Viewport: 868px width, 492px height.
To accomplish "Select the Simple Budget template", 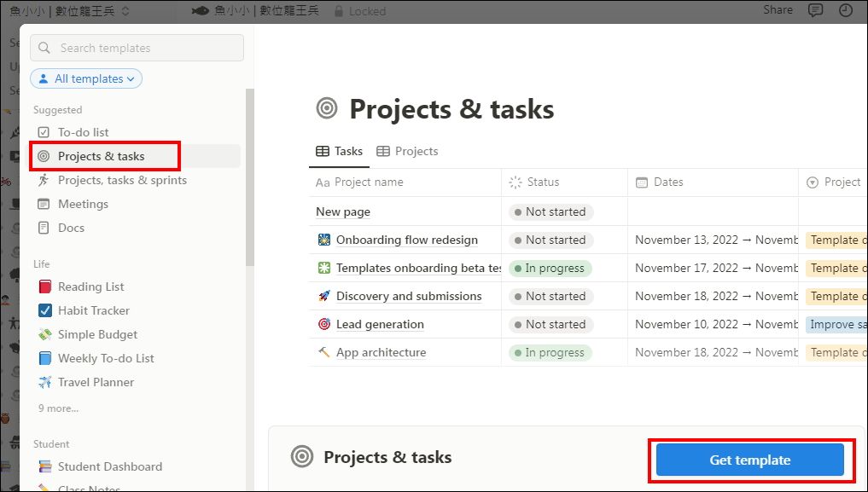I will [x=136, y=334].
